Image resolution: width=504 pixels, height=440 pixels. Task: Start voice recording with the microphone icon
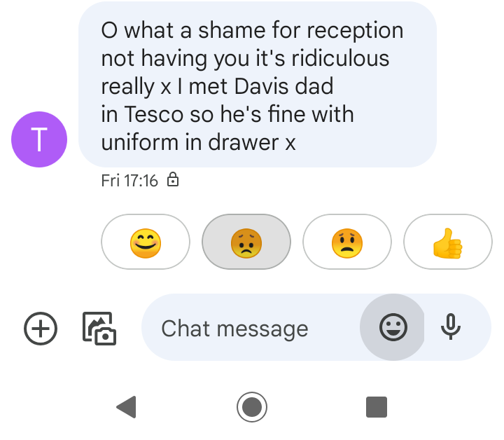tap(451, 326)
